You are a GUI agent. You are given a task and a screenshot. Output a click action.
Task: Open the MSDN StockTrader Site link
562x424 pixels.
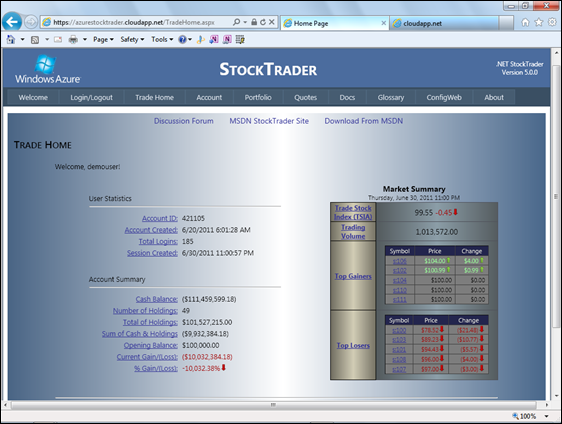(269, 121)
